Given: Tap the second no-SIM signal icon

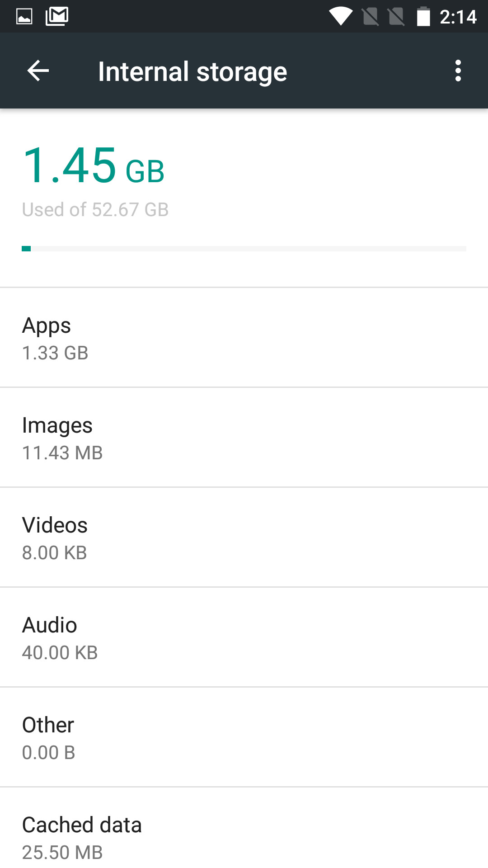Looking at the screenshot, I should (x=396, y=17).
